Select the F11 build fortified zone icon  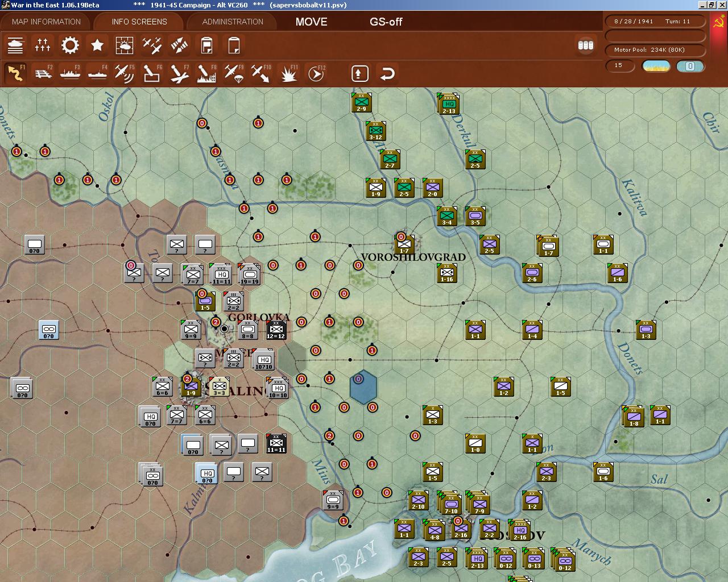pos(289,73)
